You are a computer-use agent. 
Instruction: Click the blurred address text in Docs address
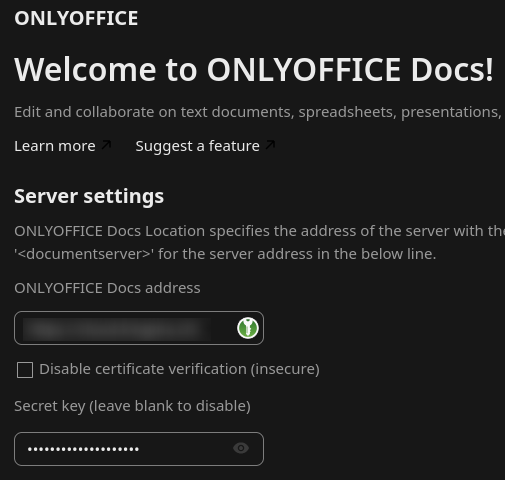tap(117, 329)
